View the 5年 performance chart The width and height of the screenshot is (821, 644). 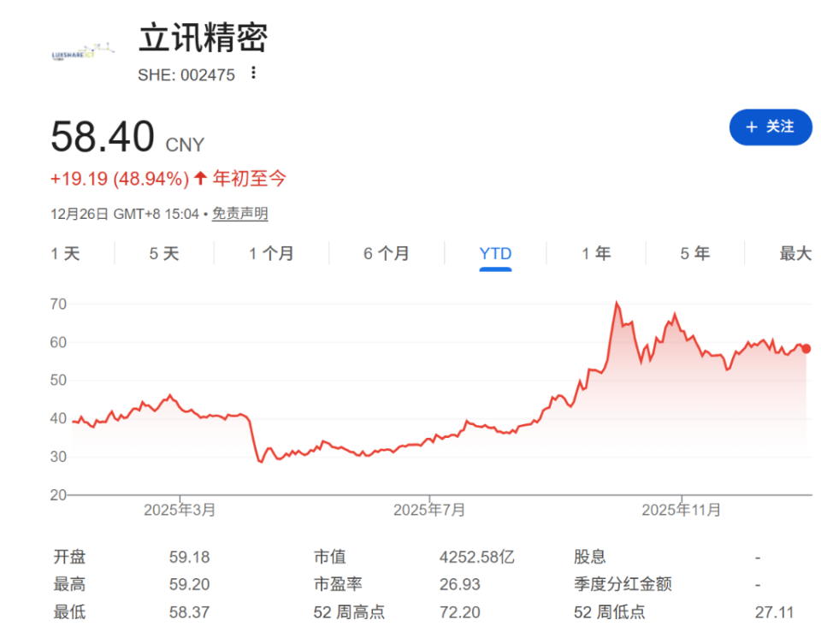(694, 253)
